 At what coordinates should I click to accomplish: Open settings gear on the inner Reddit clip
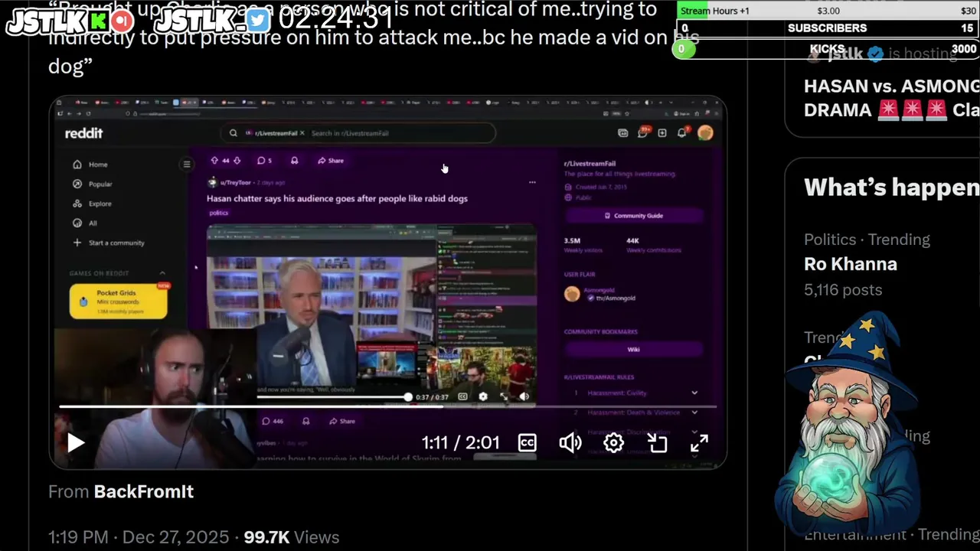pyautogui.click(x=483, y=396)
